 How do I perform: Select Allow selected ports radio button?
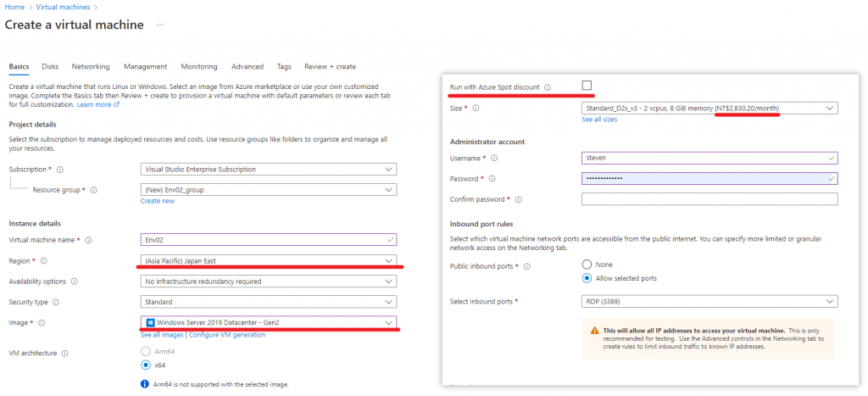[587, 278]
